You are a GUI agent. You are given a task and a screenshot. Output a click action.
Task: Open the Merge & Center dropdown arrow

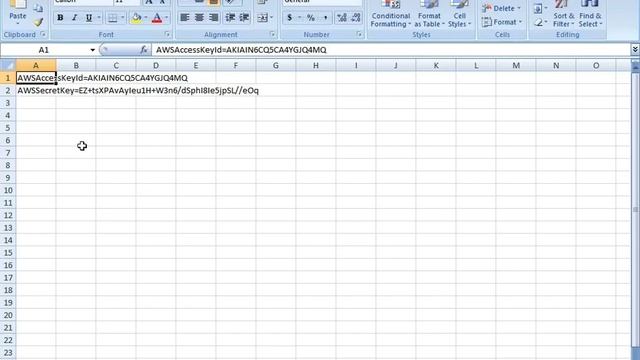(272, 18)
